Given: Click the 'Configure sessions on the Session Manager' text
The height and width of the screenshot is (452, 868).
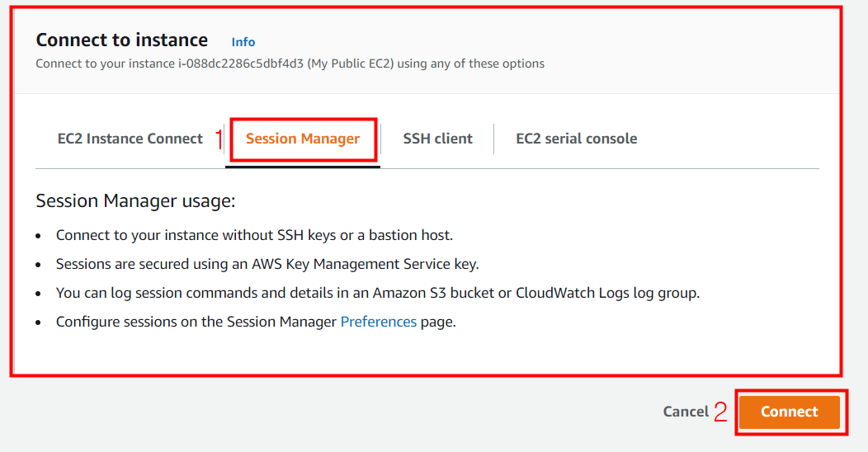Looking at the screenshot, I should pyautogui.click(x=196, y=322).
